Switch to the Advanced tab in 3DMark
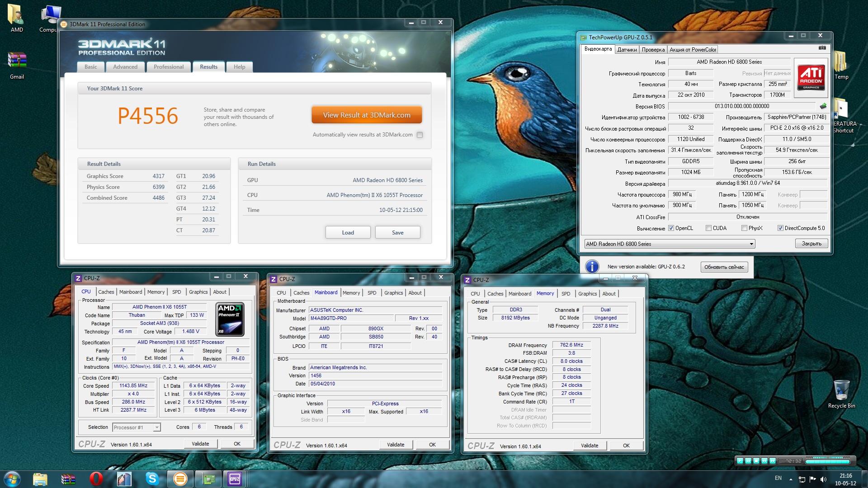This screenshot has width=868, height=488. (125, 67)
